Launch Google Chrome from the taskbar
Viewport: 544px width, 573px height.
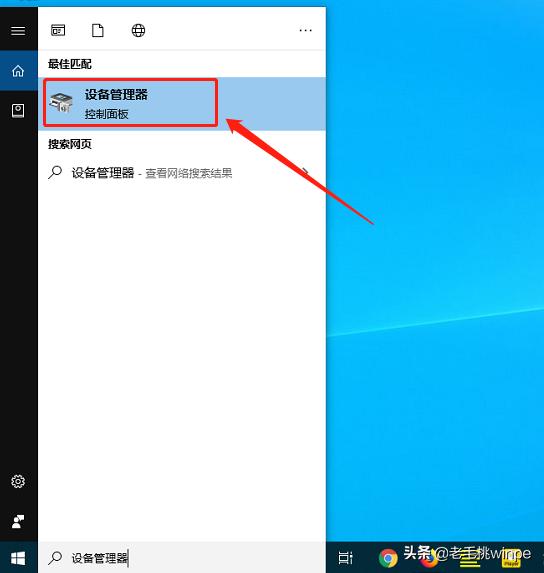pyautogui.click(x=388, y=558)
